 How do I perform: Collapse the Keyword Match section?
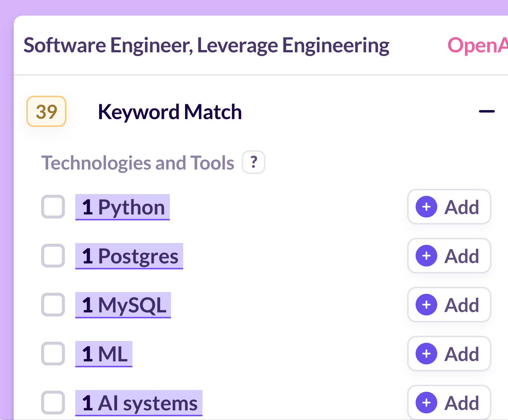[486, 111]
